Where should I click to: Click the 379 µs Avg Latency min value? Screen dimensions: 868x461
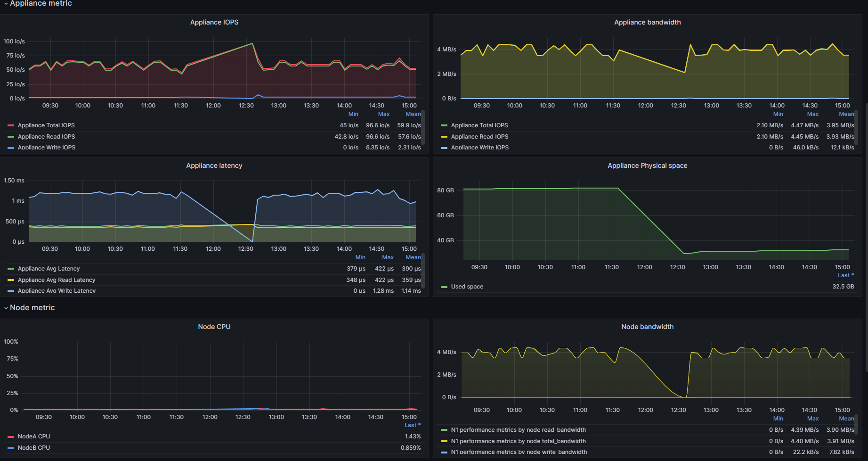click(x=356, y=269)
